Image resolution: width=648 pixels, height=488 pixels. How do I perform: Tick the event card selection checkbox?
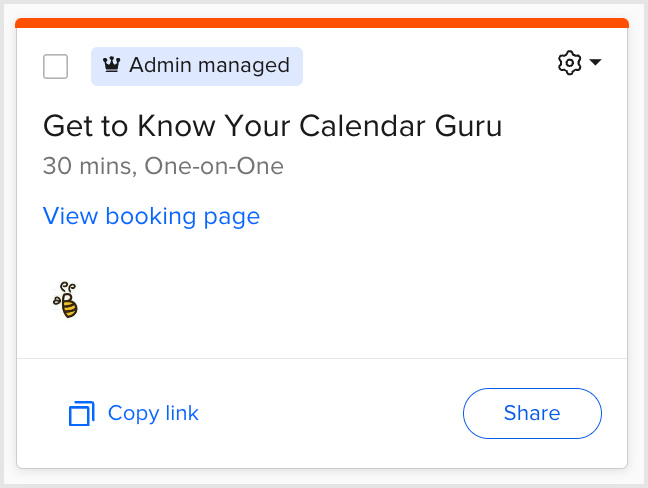coord(56,67)
